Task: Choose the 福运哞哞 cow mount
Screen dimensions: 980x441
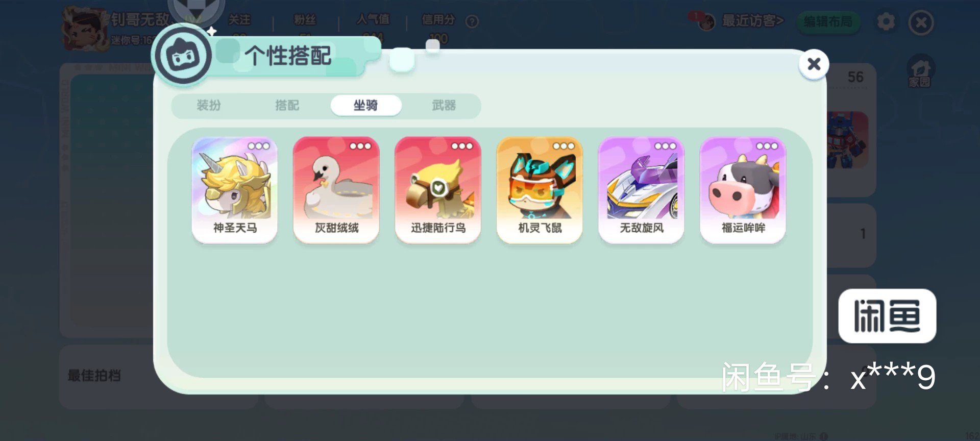Action: (743, 190)
